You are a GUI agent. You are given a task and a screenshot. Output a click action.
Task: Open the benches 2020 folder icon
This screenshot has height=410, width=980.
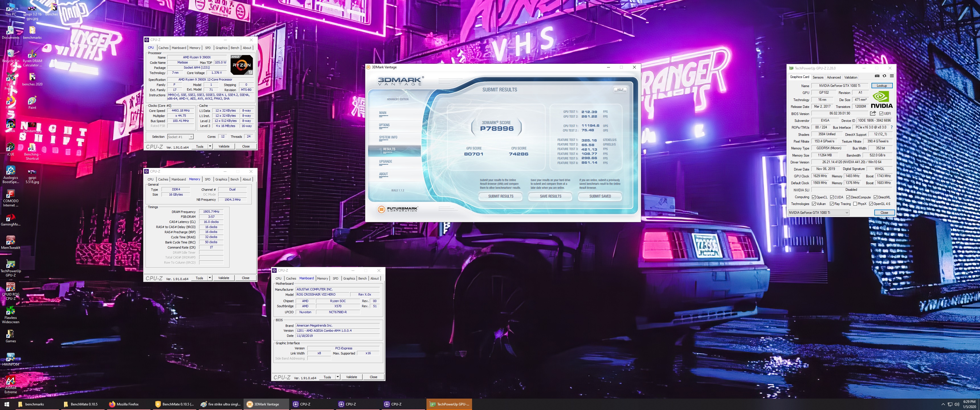pyautogui.click(x=32, y=79)
